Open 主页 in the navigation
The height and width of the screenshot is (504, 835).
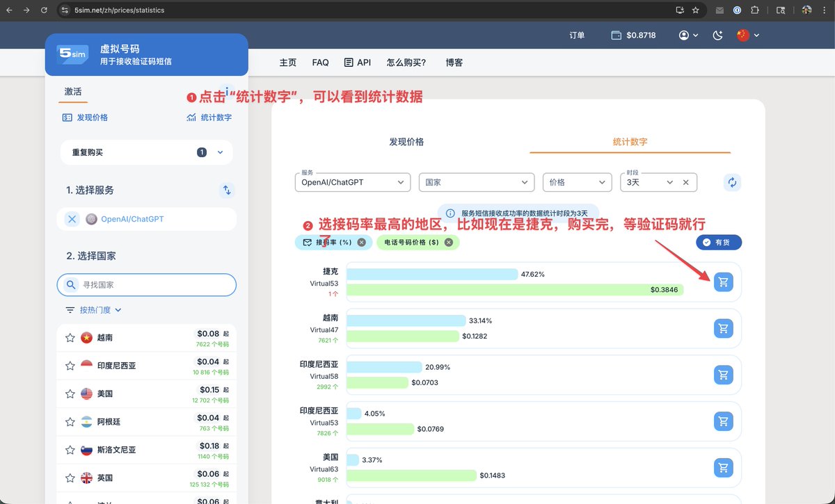point(288,63)
